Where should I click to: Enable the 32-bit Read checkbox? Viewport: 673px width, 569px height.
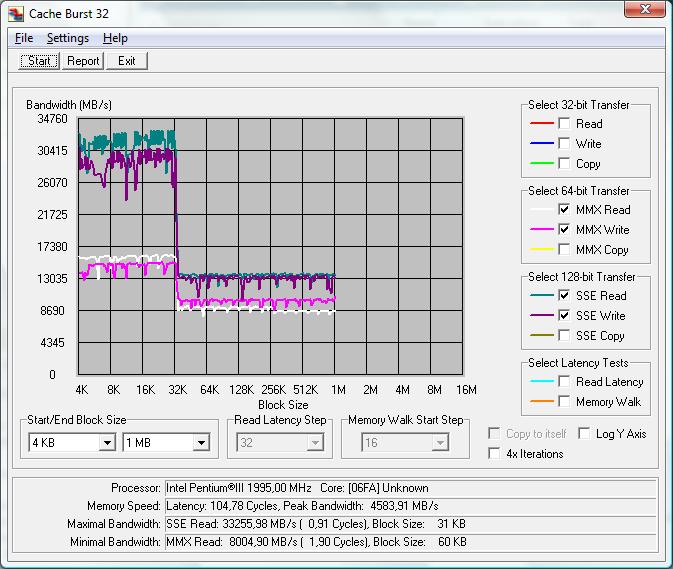[x=565, y=124]
